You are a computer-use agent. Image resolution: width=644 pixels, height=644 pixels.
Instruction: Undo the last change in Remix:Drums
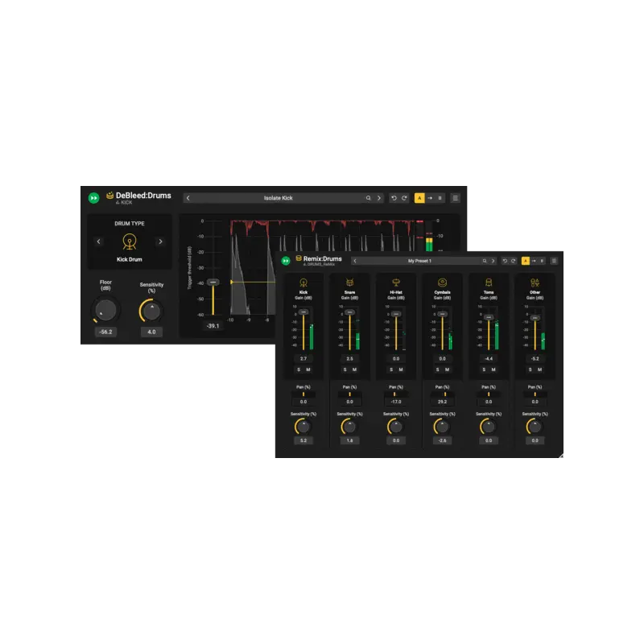[506, 261]
